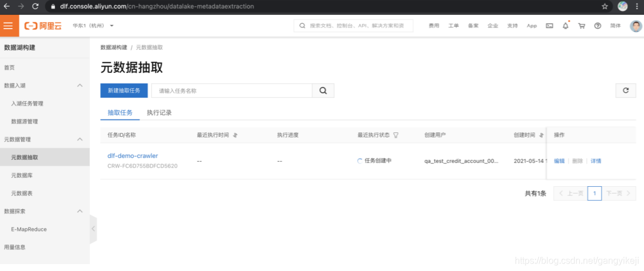
Task: Bookmark this page with the star
Action: (605, 6)
